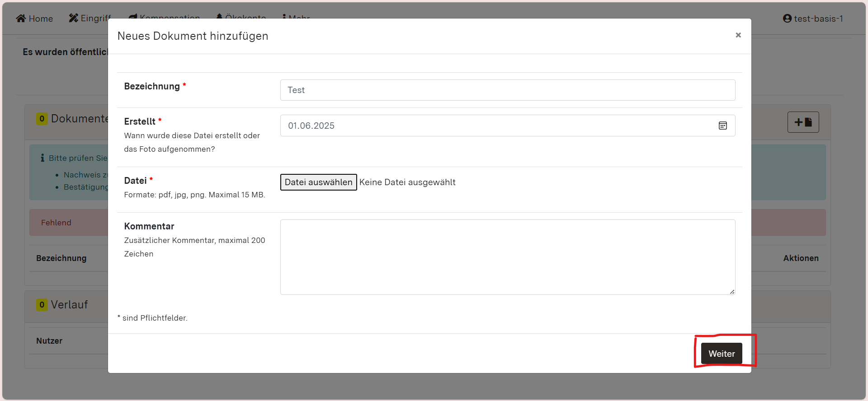Click the Datei auswählen button
The width and height of the screenshot is (868, 401).
(x=318, y=182)
